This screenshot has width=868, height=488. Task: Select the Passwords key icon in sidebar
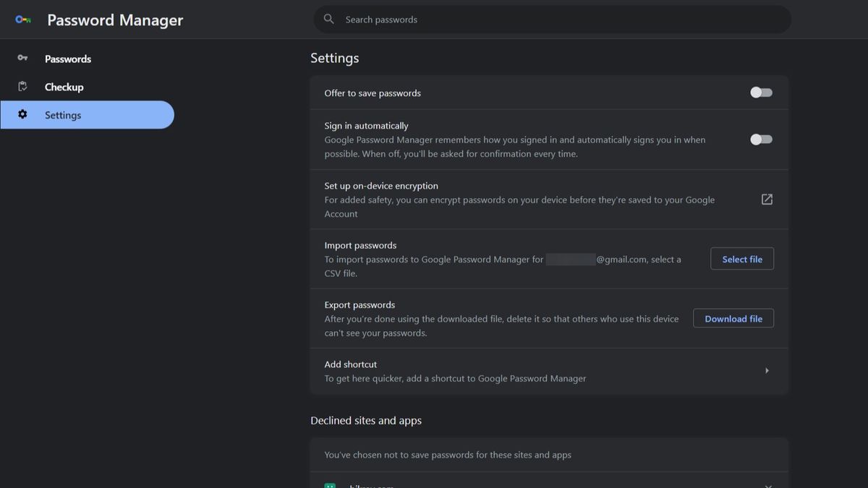coord(22,59)
